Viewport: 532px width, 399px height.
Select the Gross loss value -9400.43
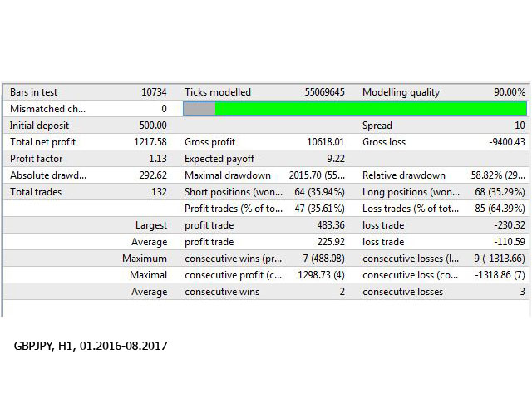501,142
